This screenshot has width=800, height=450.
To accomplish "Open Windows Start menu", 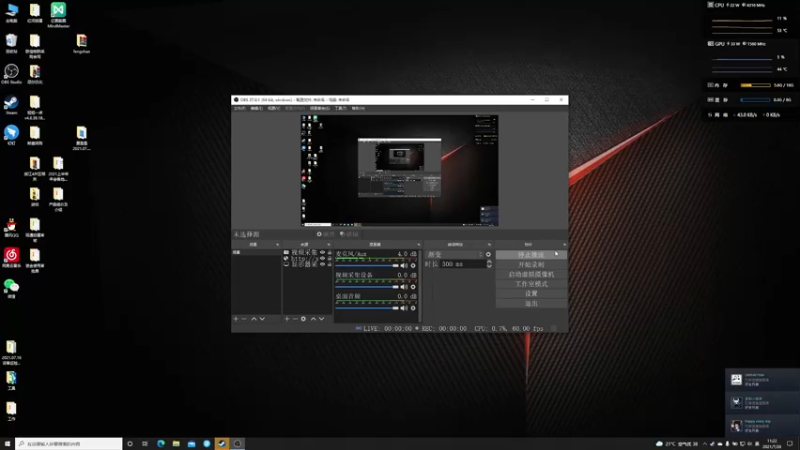I will pos(7,444).
